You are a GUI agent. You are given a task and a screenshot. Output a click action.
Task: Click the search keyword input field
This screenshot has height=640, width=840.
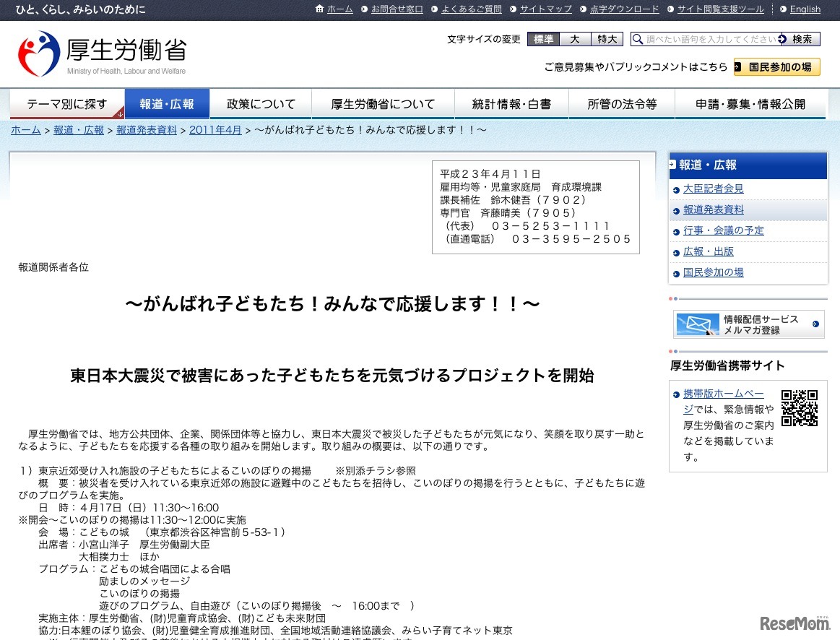pyautogui.click(x=711, y=39)
